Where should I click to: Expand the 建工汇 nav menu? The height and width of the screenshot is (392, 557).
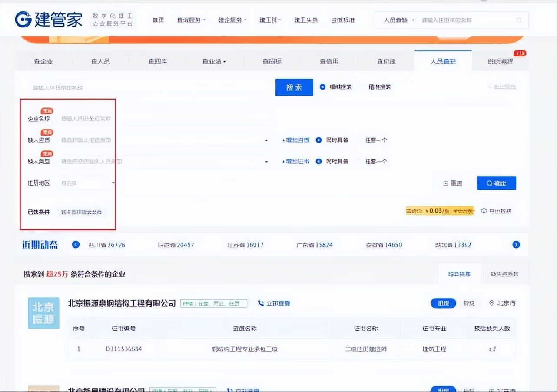[x=270, y=20]
